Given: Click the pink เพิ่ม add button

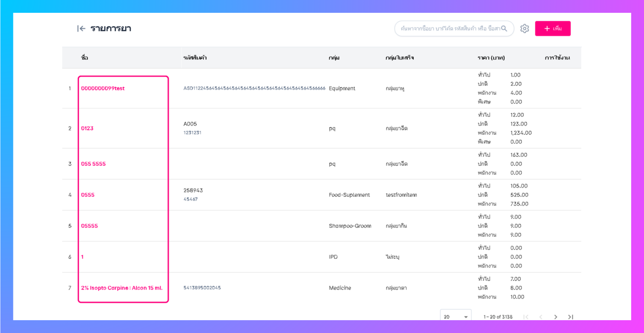Looking at the screenshot, I should (x=552, y=29).
